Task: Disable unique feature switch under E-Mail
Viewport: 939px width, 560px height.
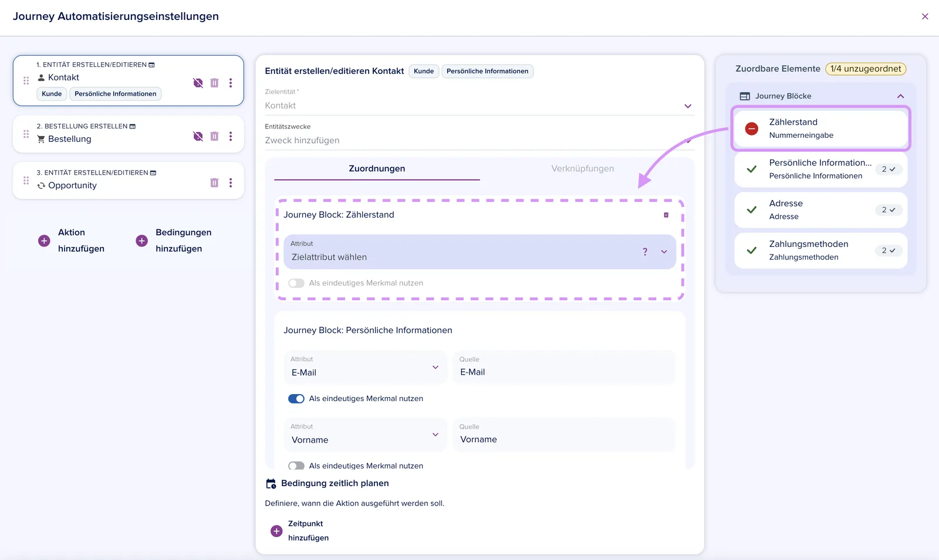Action: point(296,399)
